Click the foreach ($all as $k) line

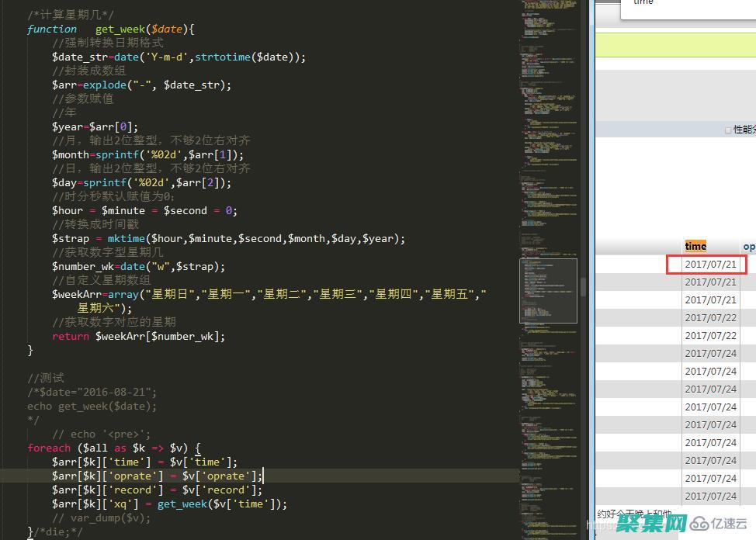[113, 448]
